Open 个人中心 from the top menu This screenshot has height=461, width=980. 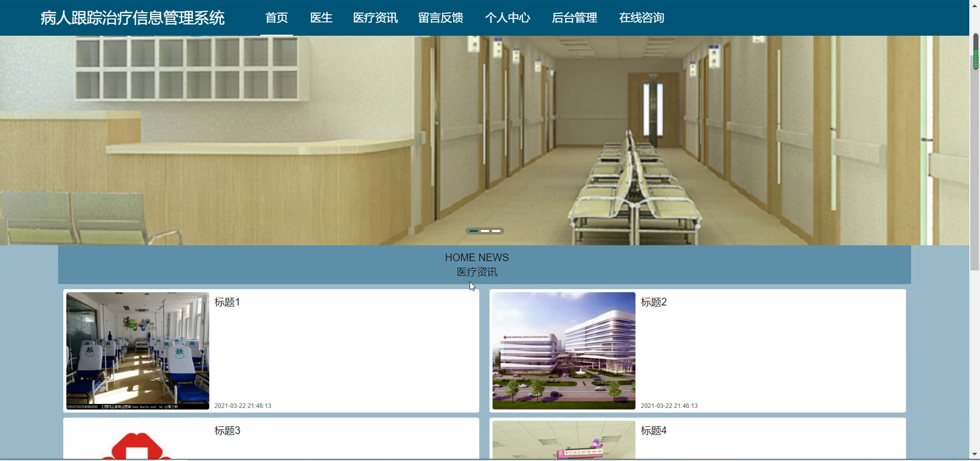point(507,18)
